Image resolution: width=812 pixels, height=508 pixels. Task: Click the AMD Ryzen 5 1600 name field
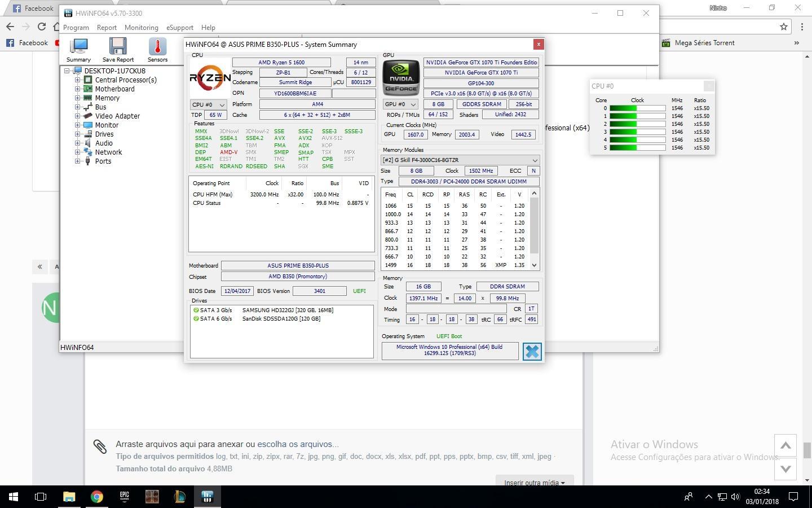(281, 63)
